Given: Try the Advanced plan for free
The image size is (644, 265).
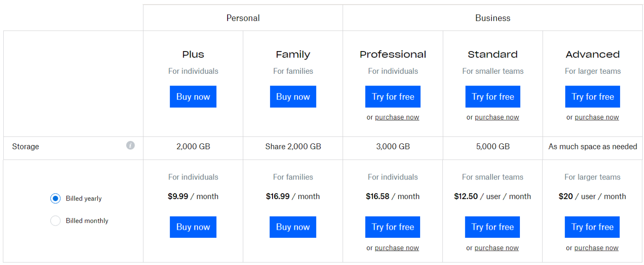Looking at the screenshot, I should click(592, 96).
